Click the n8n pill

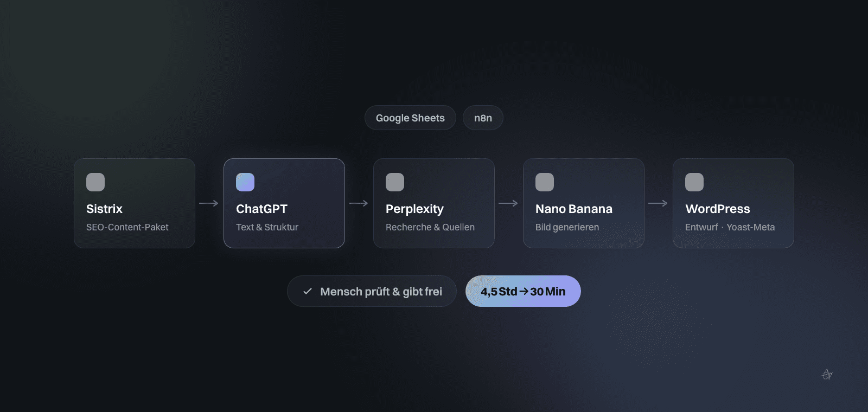click(483, 118)
